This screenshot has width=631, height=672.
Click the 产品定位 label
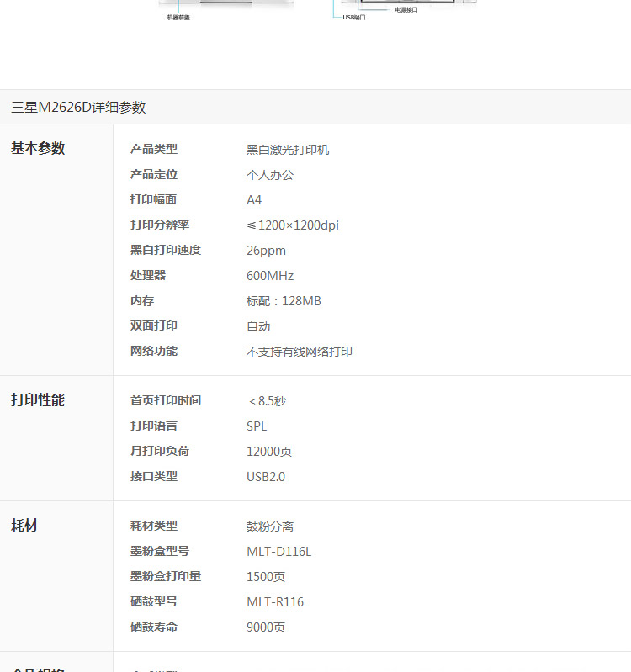(x=154, y=174)
